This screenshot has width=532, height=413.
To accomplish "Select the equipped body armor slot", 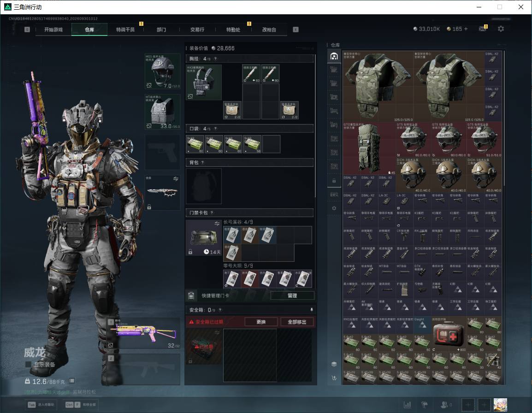I will (163, 112).
